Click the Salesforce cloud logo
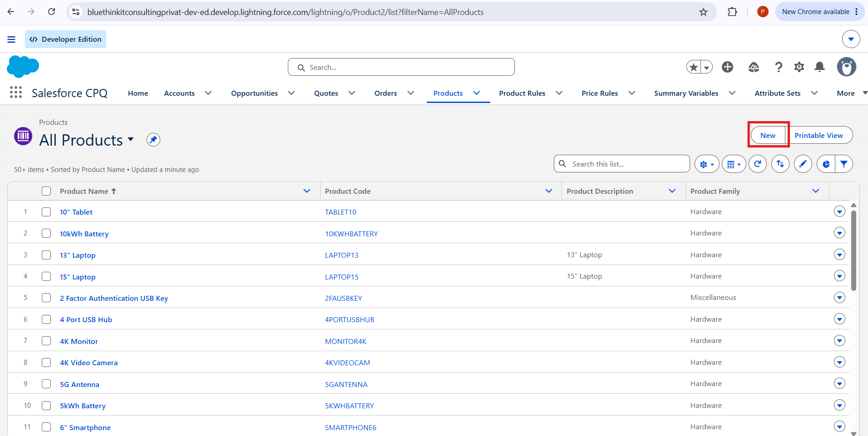 click(23, 67)
